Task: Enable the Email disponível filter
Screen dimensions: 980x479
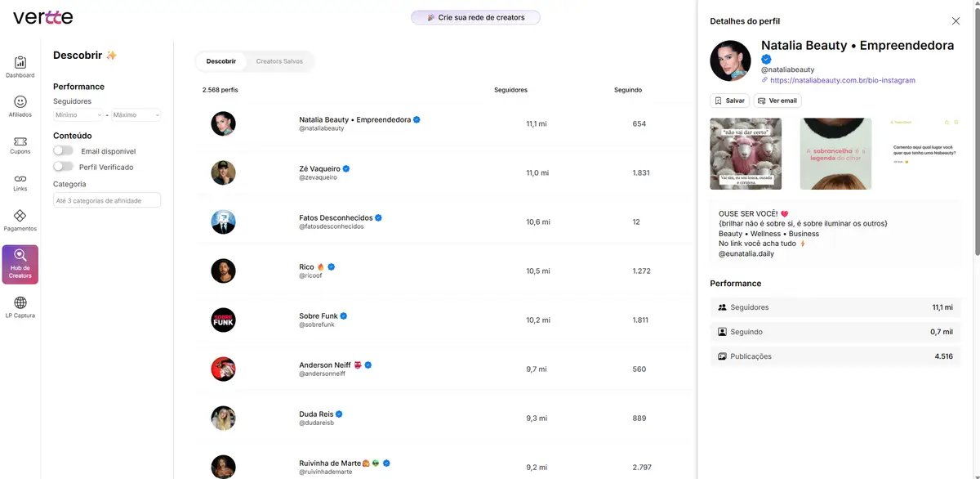Action: 63,150
